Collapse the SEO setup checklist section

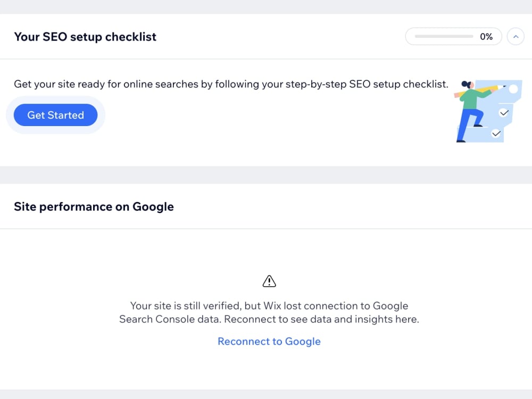click(x=516, y=37)
